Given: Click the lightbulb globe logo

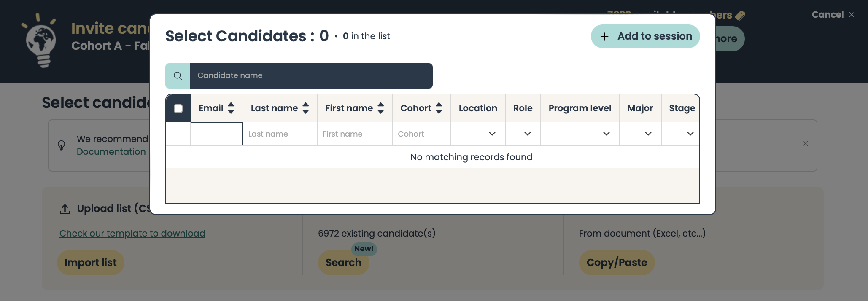Looking at the screenshot, I should pyautogui.click(x=40, y=41).
